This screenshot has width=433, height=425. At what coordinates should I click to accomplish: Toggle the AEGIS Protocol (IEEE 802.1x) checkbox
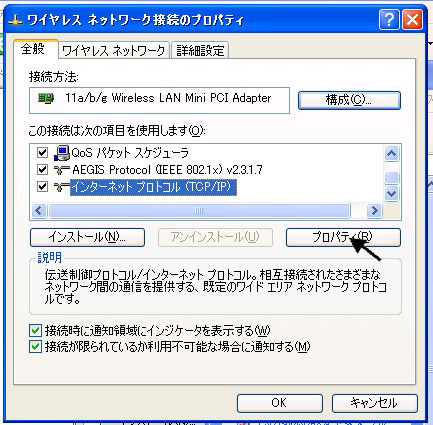point(42,170)
